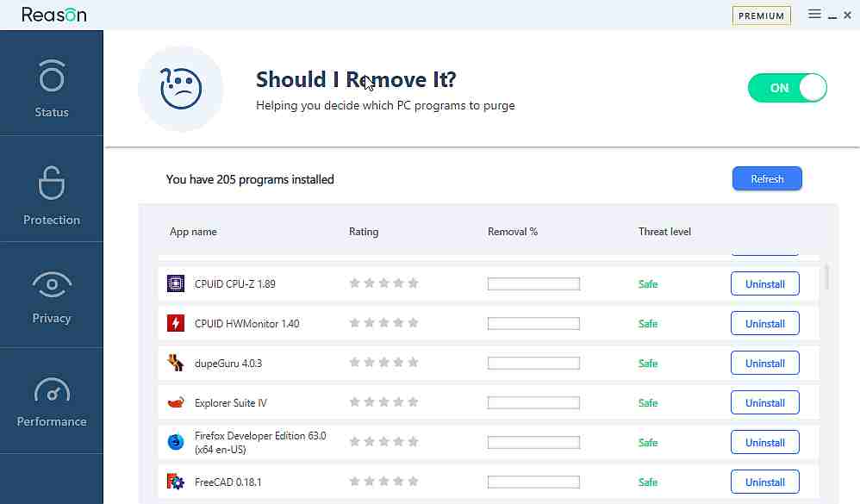This screenshot has height=504, width=860.
Task: Uninstall Explorer Suite IV
Action: pyautogui.click(x=765, y=402)
